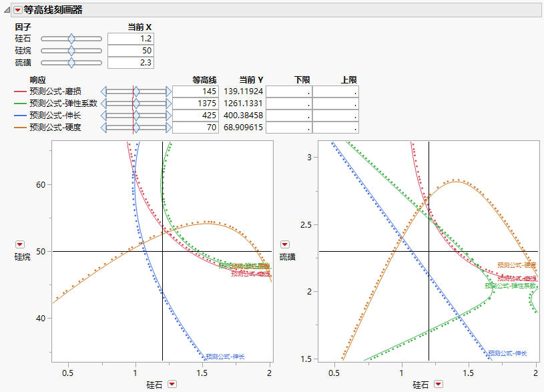Click 伸长 current Y value 400.38458

click(243, 116)
